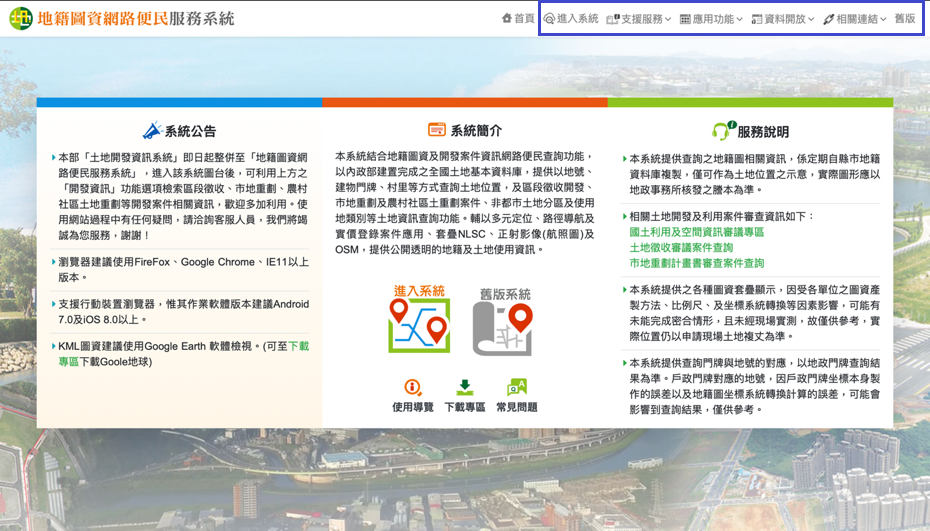The width and height of the screenshot is (930, 531).
Task: Go to 首頁 in the navigation bar
Action: 518,19
